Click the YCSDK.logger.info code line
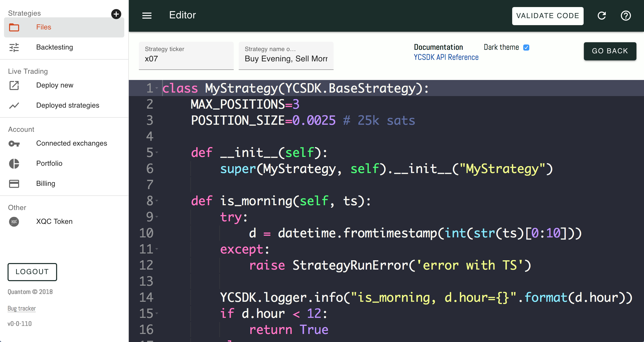The image size is (644, 342). point(426,297)
